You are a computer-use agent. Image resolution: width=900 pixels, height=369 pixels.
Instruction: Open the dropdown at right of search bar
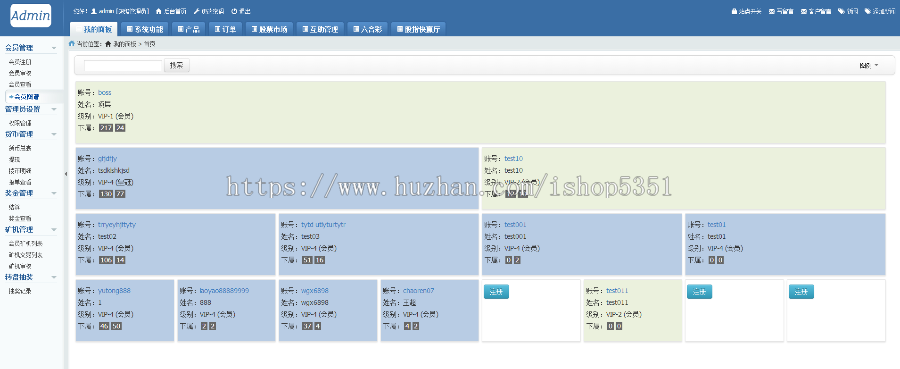tap(868, 65)
